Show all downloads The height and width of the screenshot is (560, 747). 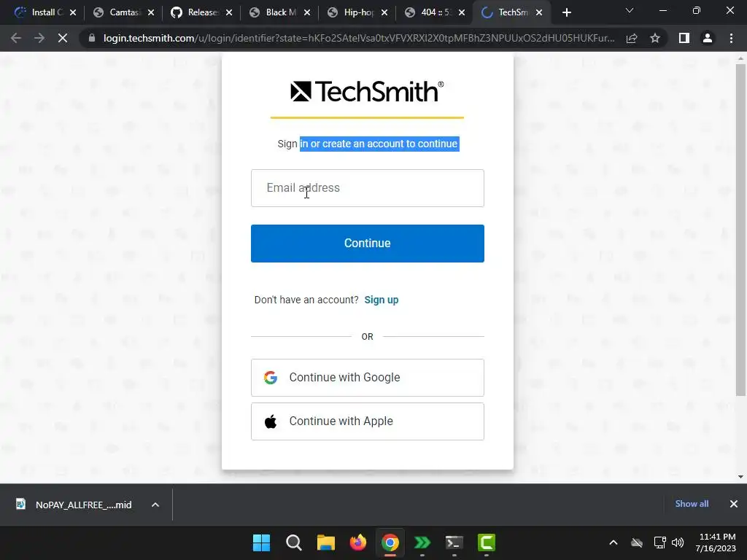click(692, 504)
